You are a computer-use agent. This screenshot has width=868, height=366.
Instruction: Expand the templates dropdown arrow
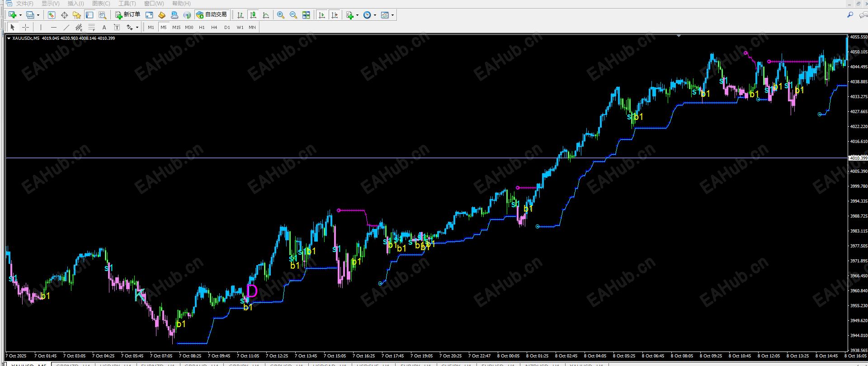point(392,15)
